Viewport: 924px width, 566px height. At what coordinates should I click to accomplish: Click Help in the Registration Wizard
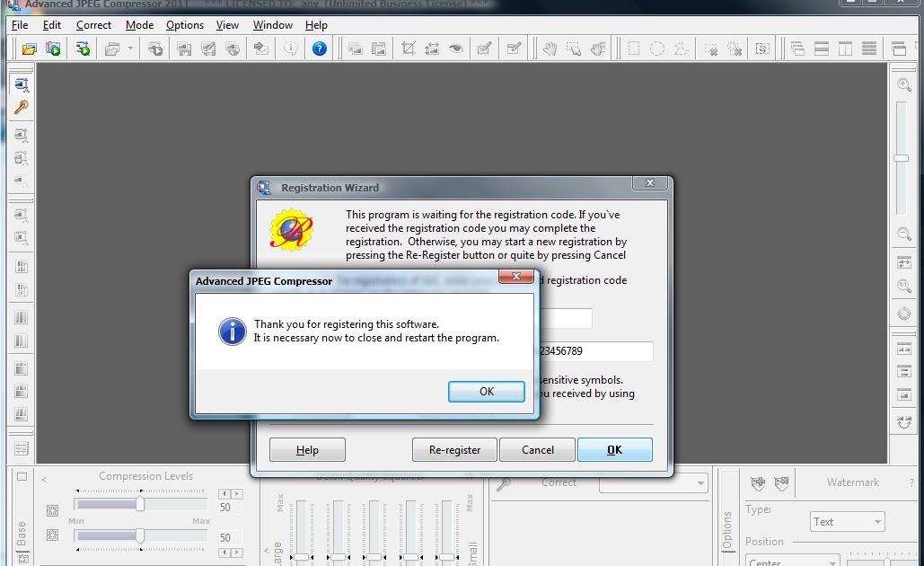pyautogui.click(x=307, y=450)
